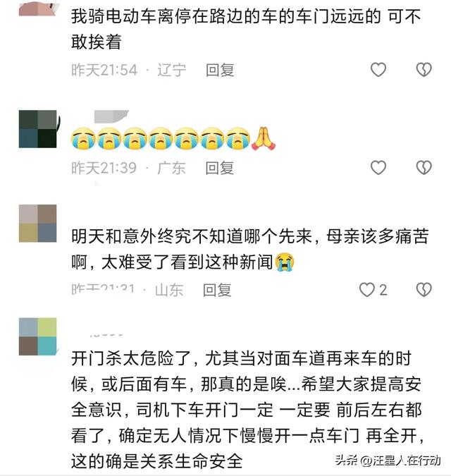
Task: Reply to the Guangdong emoji comment
Action: 220,168
